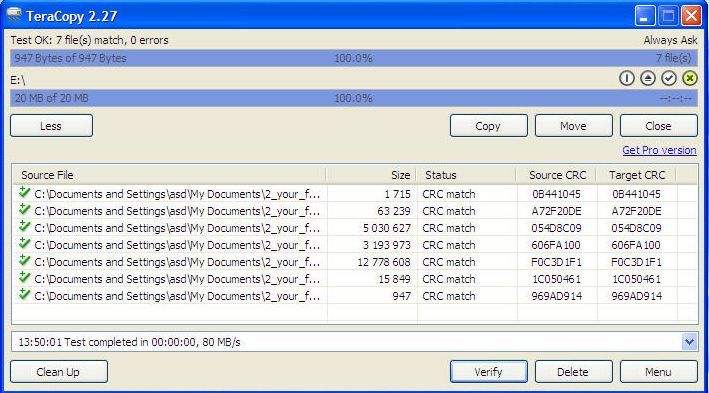
Task: Click the green check icon for the row sized 5 030 627
Action: (24, 227)
